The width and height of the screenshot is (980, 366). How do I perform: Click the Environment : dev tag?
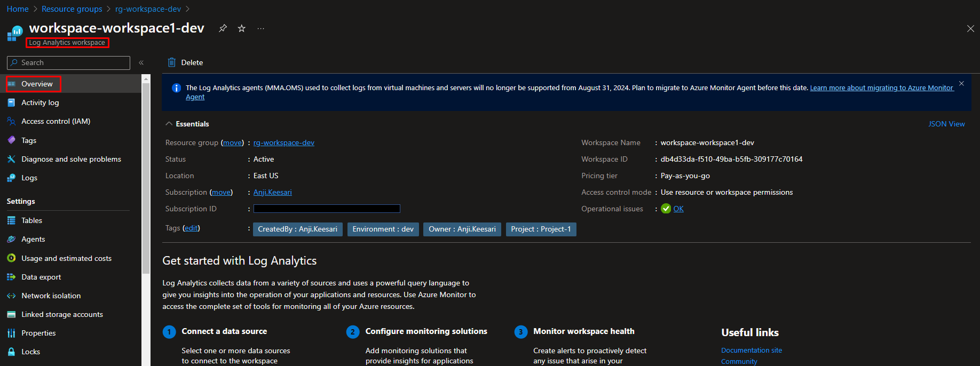(383, 229)
